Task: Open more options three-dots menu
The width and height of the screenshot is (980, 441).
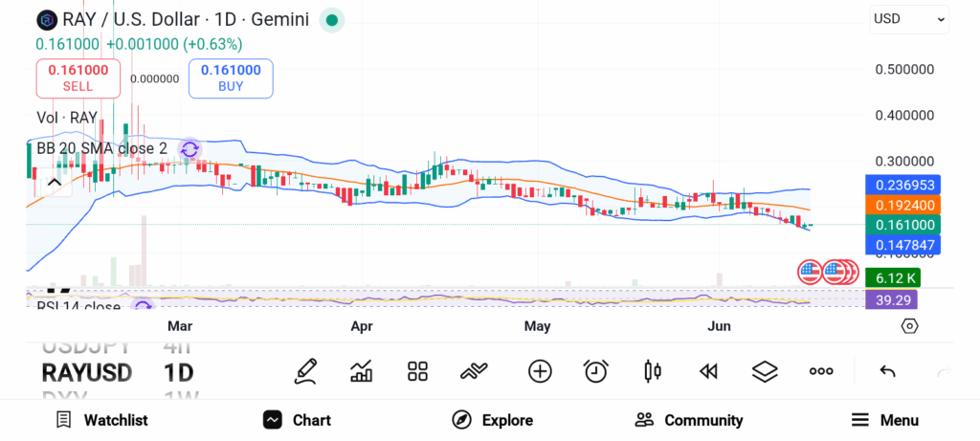Action: 821,371
